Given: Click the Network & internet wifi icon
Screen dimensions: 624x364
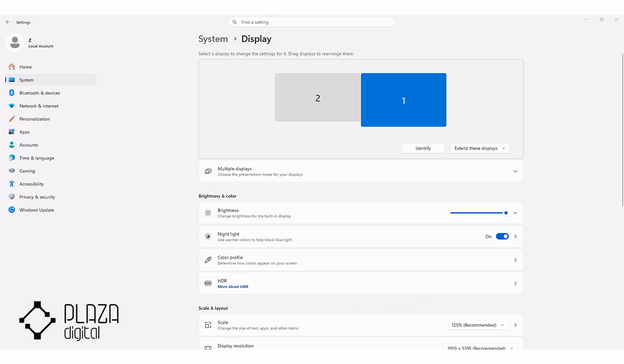Looking at the screenshot, I should coord(11,106).
